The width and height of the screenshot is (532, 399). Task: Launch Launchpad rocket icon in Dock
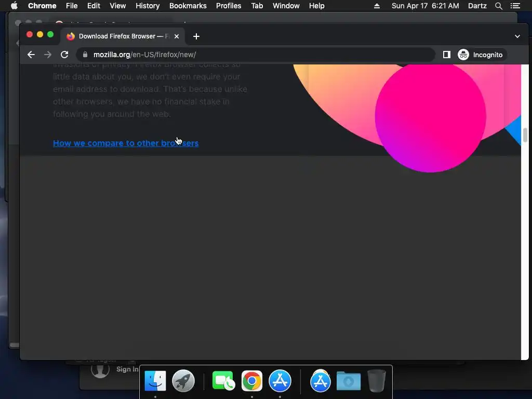[183, 381]
